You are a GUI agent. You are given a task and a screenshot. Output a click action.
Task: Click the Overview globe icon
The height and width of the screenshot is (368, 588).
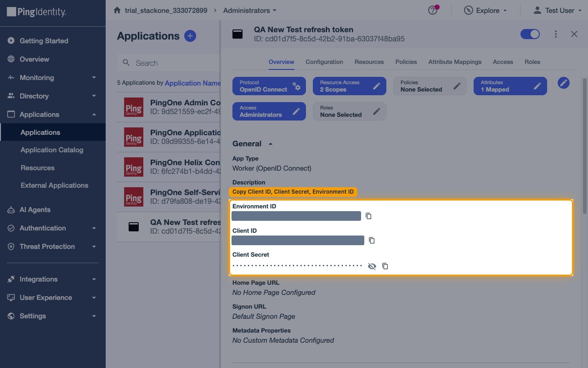point(11,59)
